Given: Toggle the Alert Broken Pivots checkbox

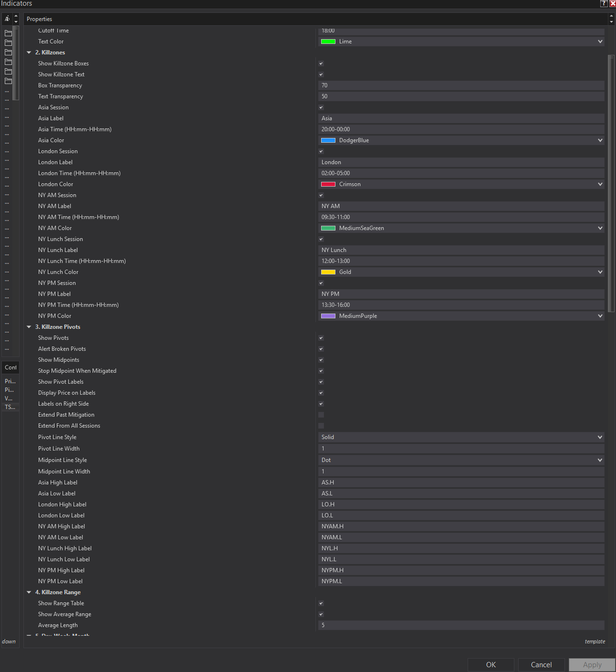Looking at the screenshot, I should 321,349.
